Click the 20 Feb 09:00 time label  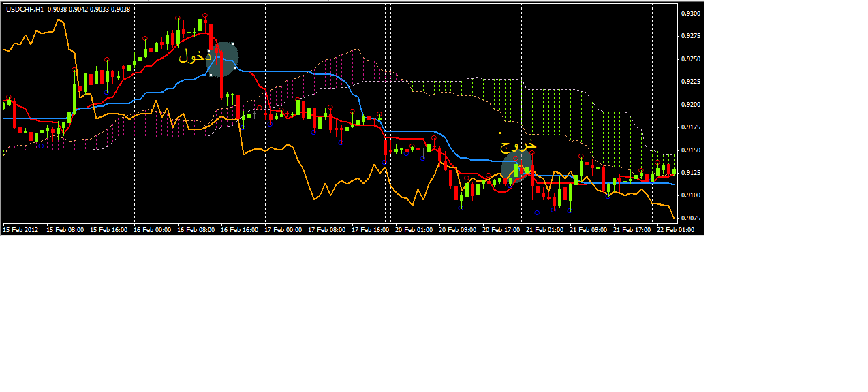click(x=458, y=230)
